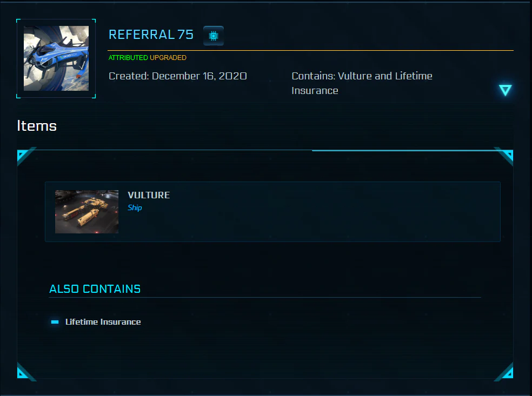Click the Contains Vulture and Lifetime Insurance text
Screen dimensions: 532x396
[362, 83]
